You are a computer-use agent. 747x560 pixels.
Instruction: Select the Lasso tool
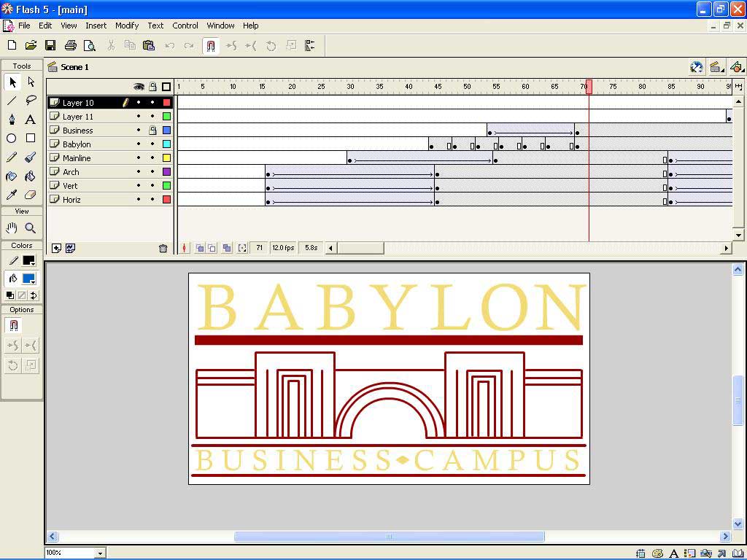pyautogui.click(x=31, y=100)
